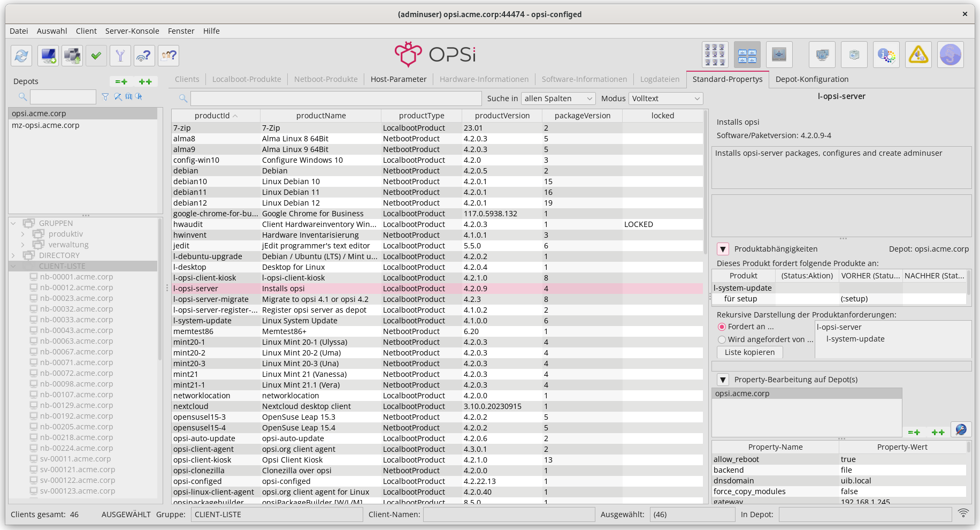
Task: Open the product actions package cube icon
Action: [x=854, y=55]
